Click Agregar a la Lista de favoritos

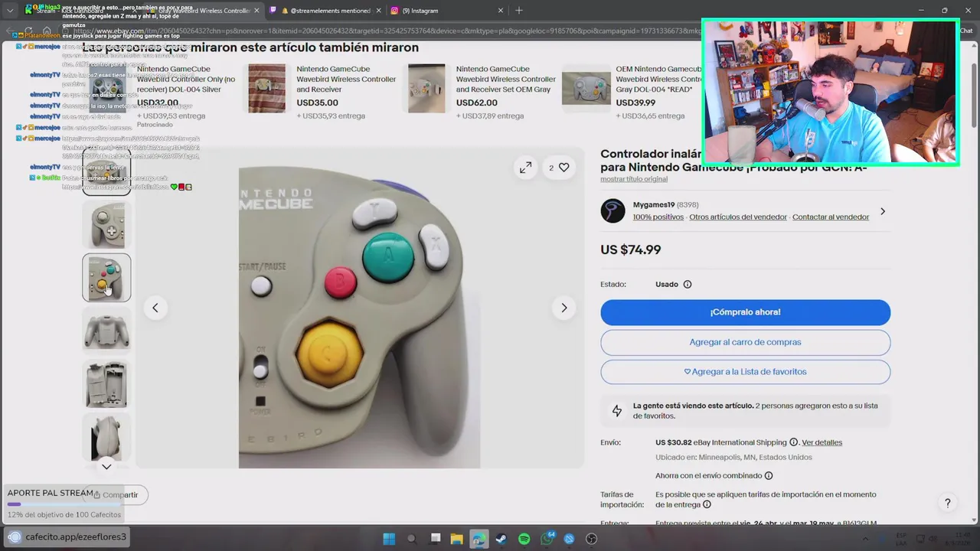[x=745, y=372]
